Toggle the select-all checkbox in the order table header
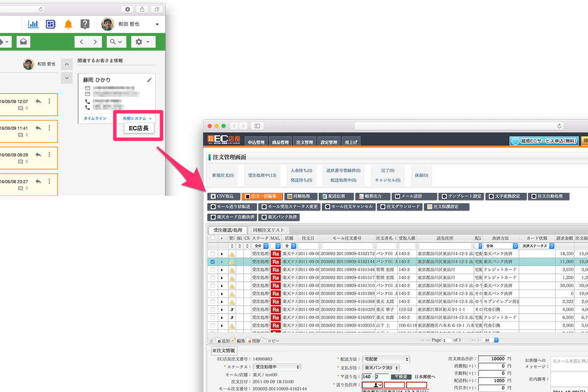 (x=212, y=238)
